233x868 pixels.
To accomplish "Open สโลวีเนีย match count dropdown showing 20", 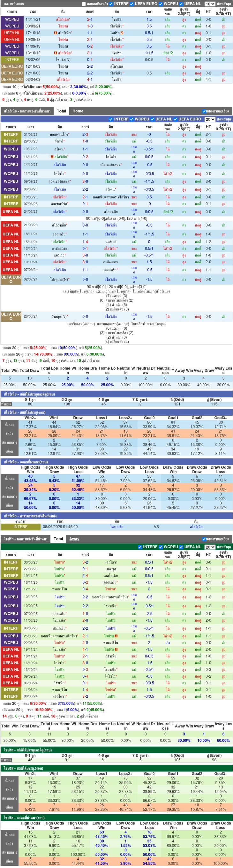I will 210,119.
